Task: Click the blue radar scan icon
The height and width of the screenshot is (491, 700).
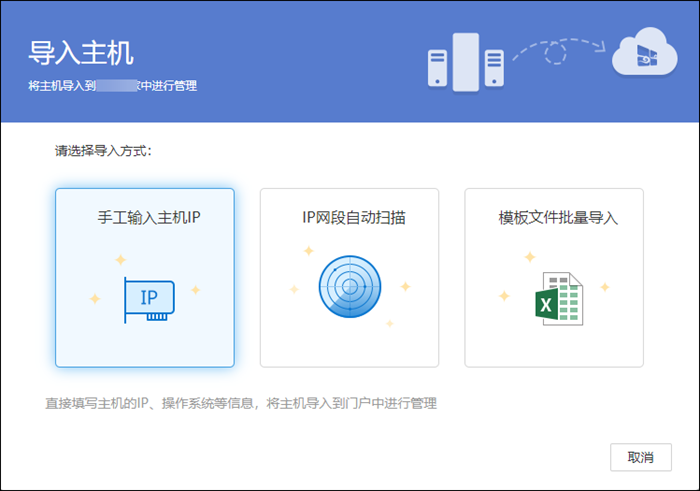Action: pos(349,288)
